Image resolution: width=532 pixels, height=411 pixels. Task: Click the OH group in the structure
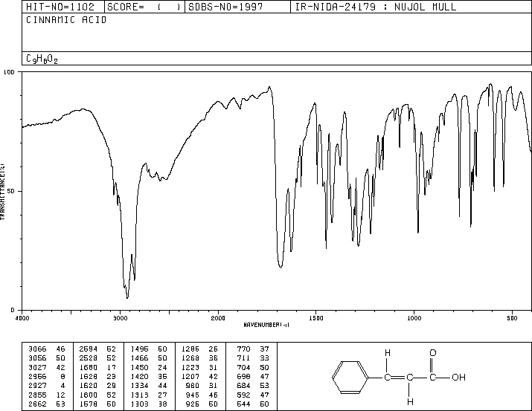(x=458, y=377)
